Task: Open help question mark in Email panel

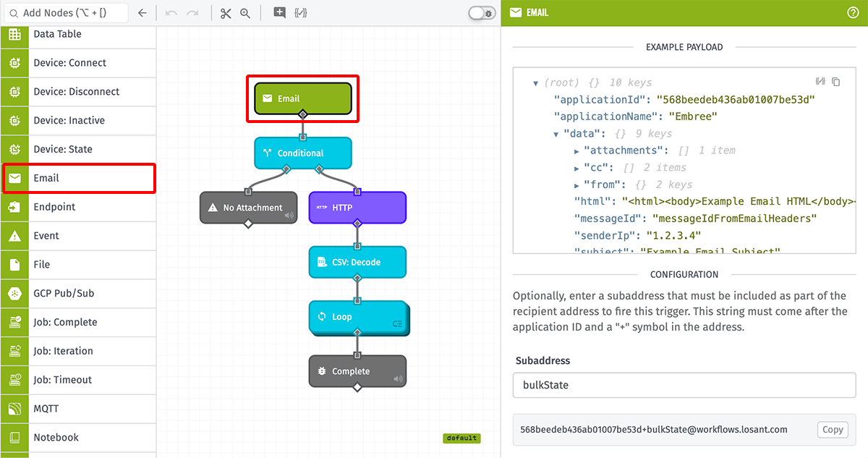Action: (853, 12)
